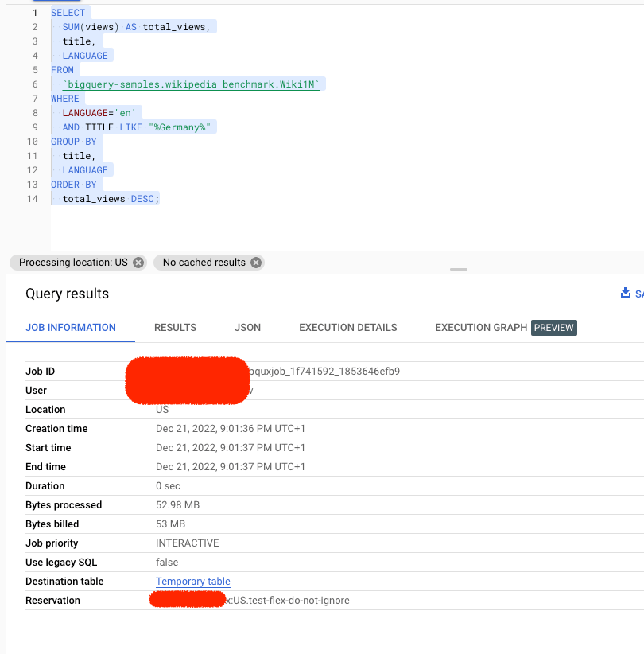The height and width of the screenshot is (654, 644).
Task: Click the SELECT keyword on line 1
Action: (x=68, y=12)
